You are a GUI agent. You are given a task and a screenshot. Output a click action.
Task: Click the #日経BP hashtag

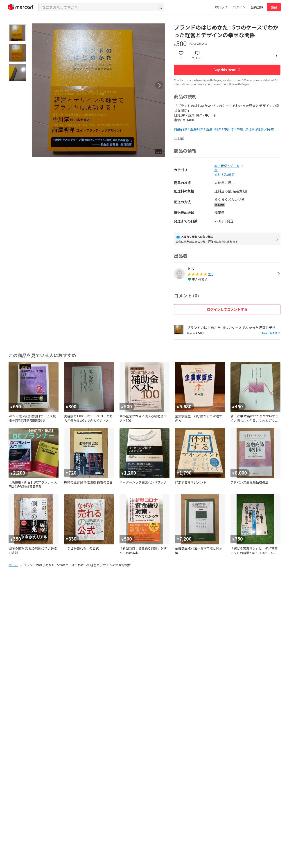(x=180, y=129)
